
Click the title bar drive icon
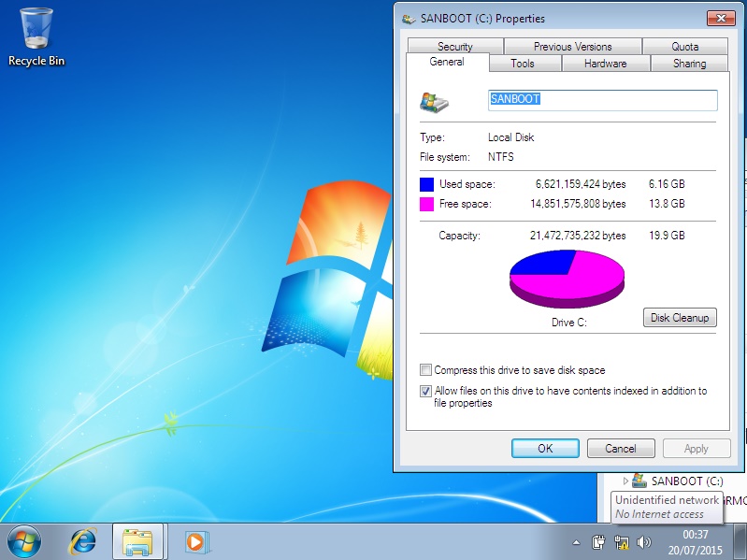coord(409,19)
